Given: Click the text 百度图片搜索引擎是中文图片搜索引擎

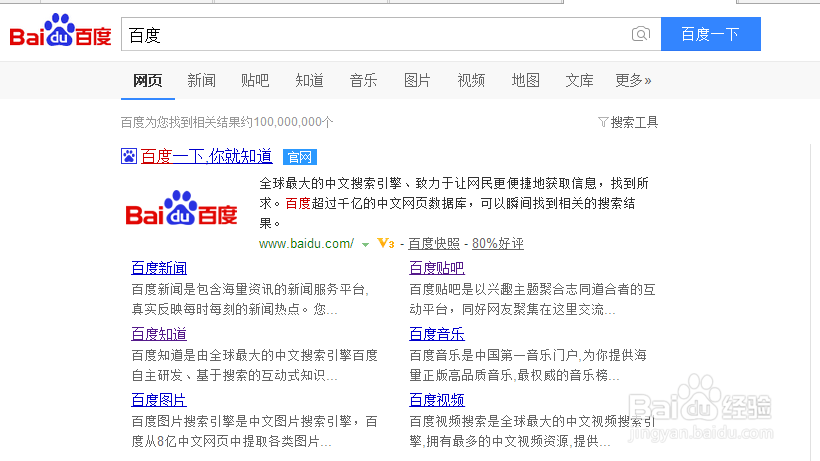Looking at the screenshot, I should tap(242, 421).
